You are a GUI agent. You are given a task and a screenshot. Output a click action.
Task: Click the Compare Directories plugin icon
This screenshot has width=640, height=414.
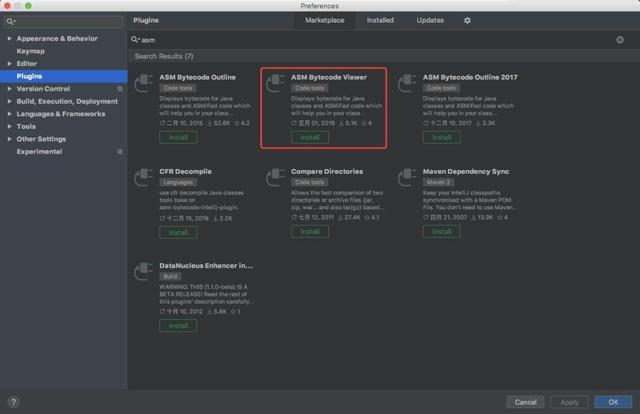276,177
